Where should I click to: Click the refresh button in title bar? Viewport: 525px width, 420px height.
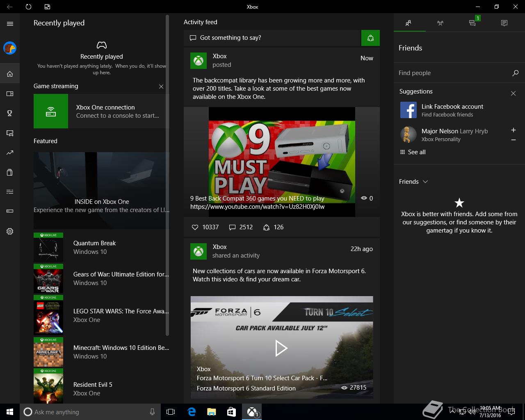click(x=28, y=7)
